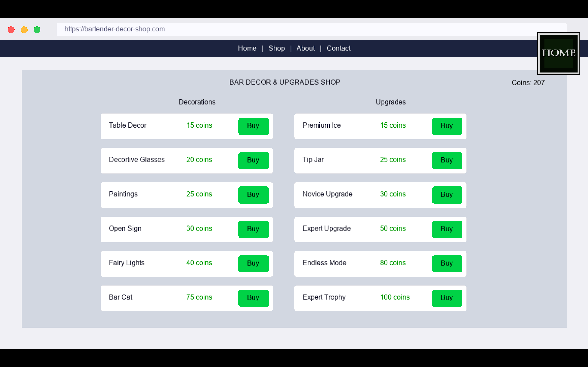Click the browser URL address bar
Screen dimensions: 588x367
pyautogui.click(x=291, y=29)
